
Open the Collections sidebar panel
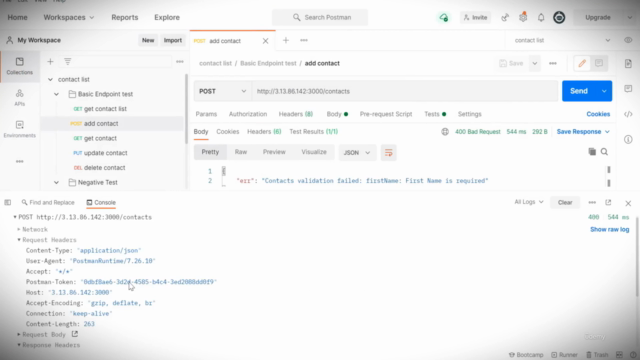[20, 66]
